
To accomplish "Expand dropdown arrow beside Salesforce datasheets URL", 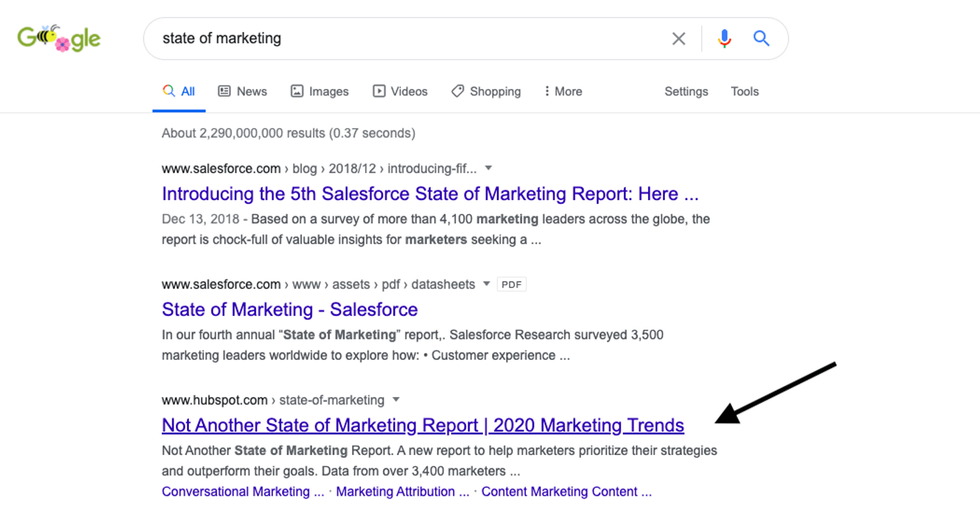I will coord(487,284).
